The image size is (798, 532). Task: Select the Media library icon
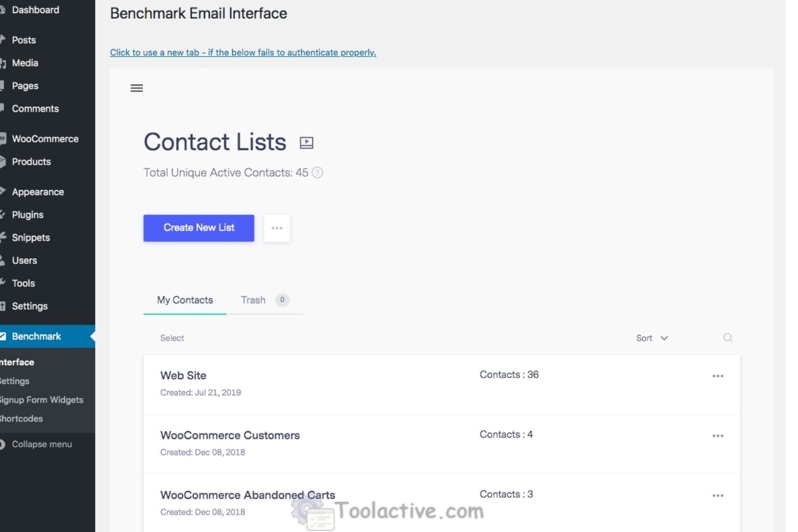pos(3,63)
